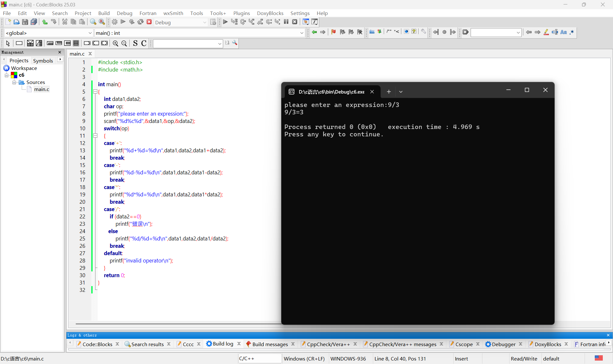Toggle regex (.*) search option
Viewport: 613px width, 364px height.
pyautogui.click(x=572, y=32)
